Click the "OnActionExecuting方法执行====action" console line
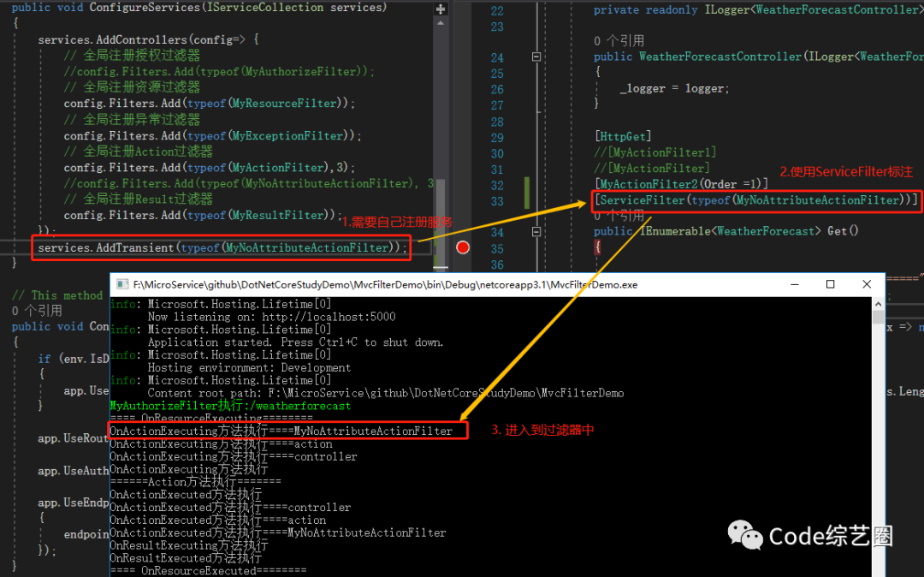The image size is (924, 577). tap(221, 443)
